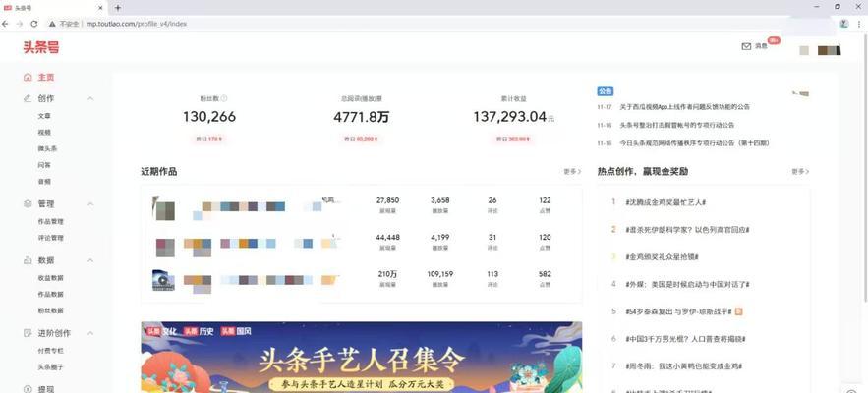
Task: Open the 西瓜视频App announcement link
Action: [x=685, y=107]
